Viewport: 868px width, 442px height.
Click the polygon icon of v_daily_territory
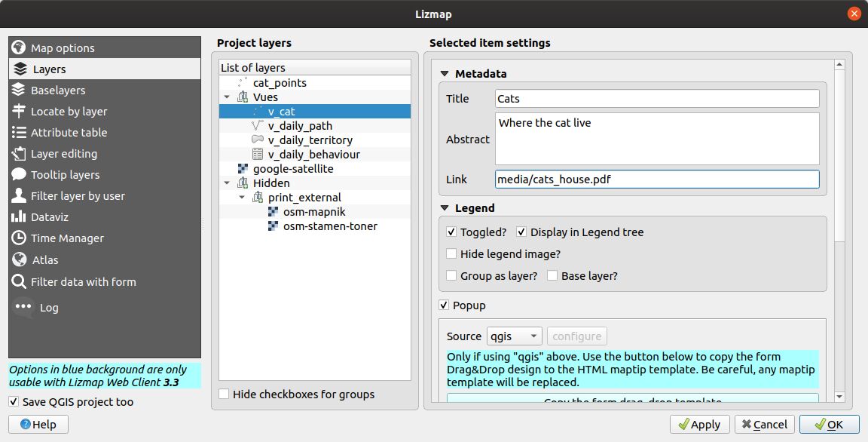coord(258,140)
